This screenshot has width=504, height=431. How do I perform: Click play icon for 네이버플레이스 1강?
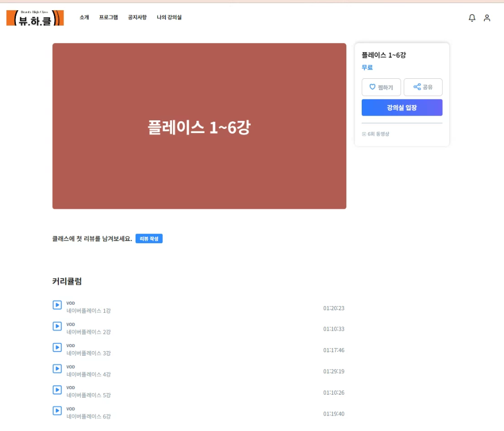[57, 305]
